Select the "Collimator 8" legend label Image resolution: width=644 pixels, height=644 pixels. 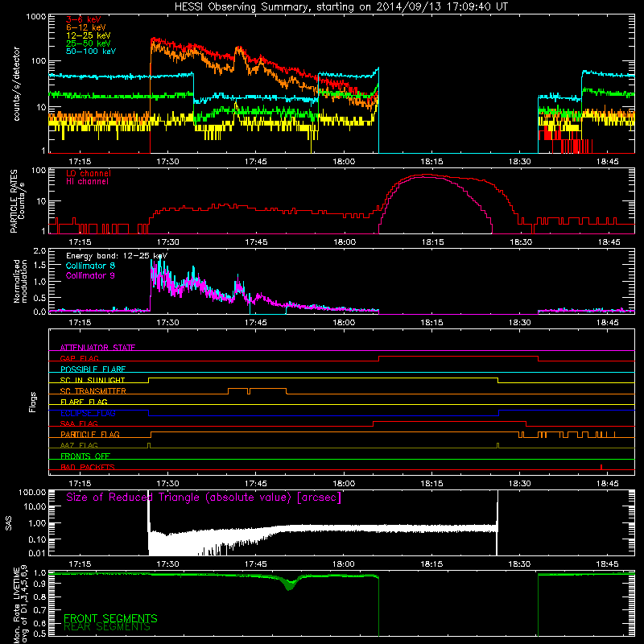[x=90, y=266]
